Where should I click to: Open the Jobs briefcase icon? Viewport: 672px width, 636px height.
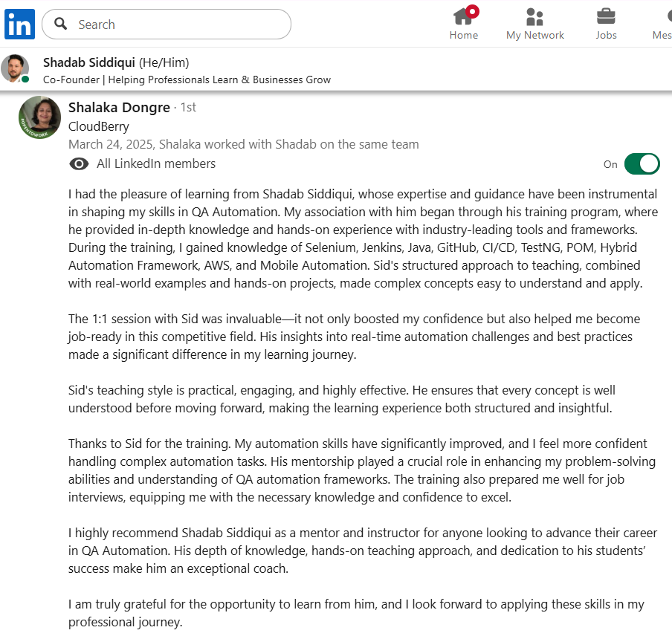pyautogui.click(x=606, y=16)
